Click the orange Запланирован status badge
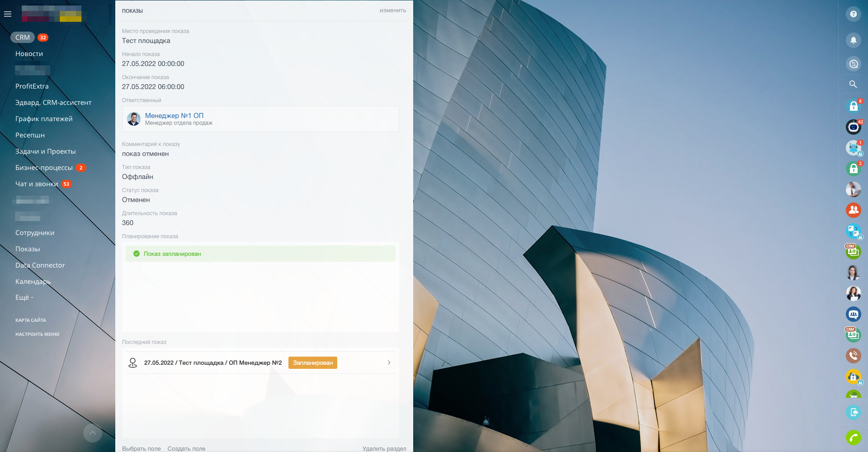Screen dimensions: 868x452 (x=313, y=363)
